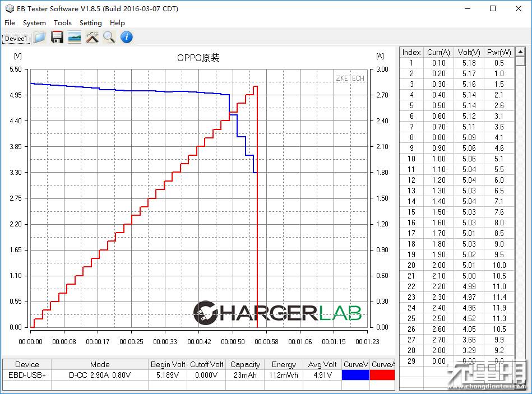Click the Device column header in summary

(27, 364)
